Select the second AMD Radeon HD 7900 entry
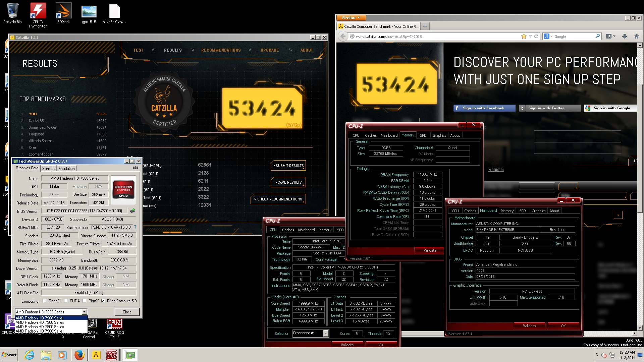Screen dimensions: 644x362 click(x=51, y=322)
